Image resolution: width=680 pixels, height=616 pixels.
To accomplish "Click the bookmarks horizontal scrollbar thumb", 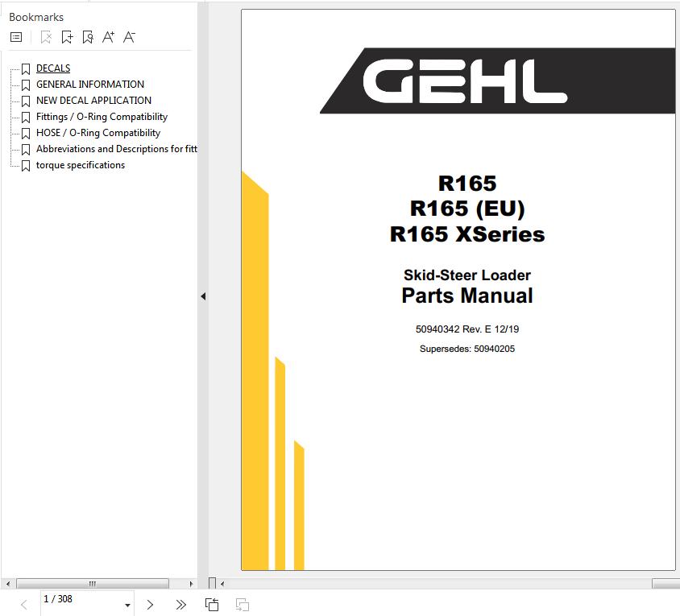I will click(93, 584).
